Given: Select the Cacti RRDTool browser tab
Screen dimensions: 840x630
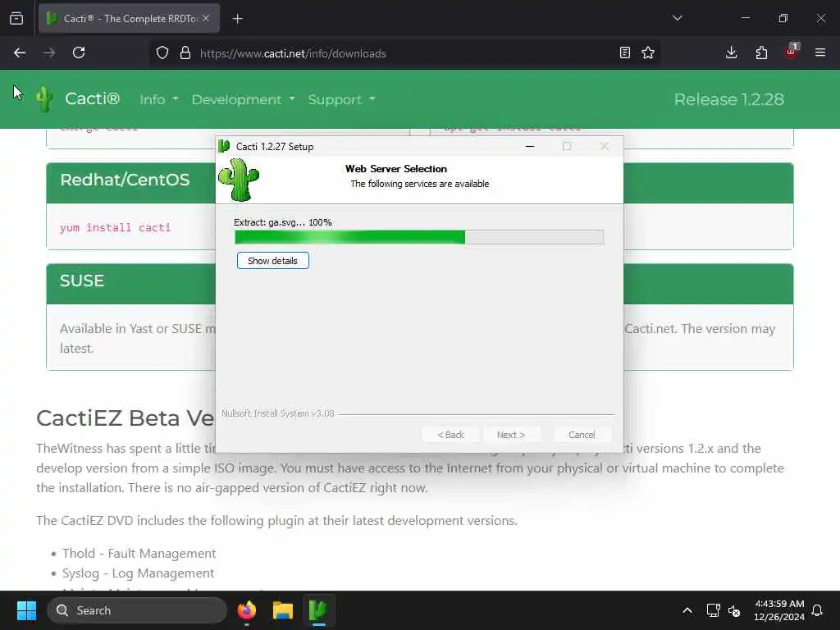Looking at the screenshot, I should pos(129,19).
